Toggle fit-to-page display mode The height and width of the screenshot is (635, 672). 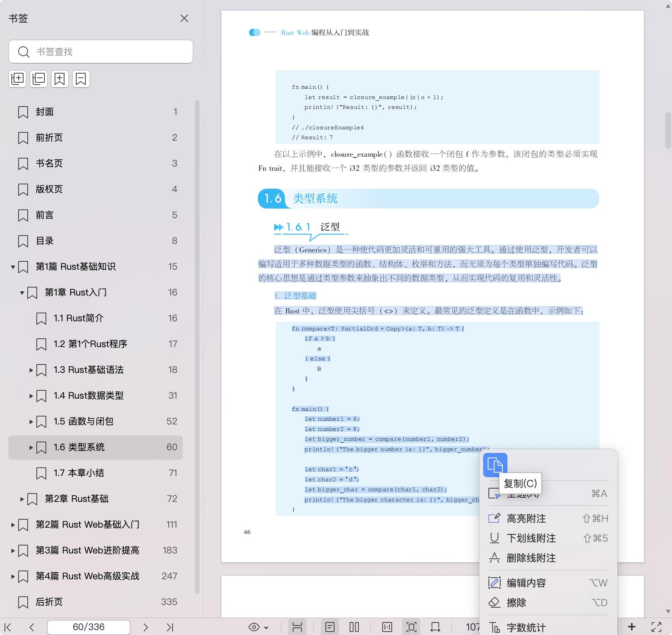411,627
